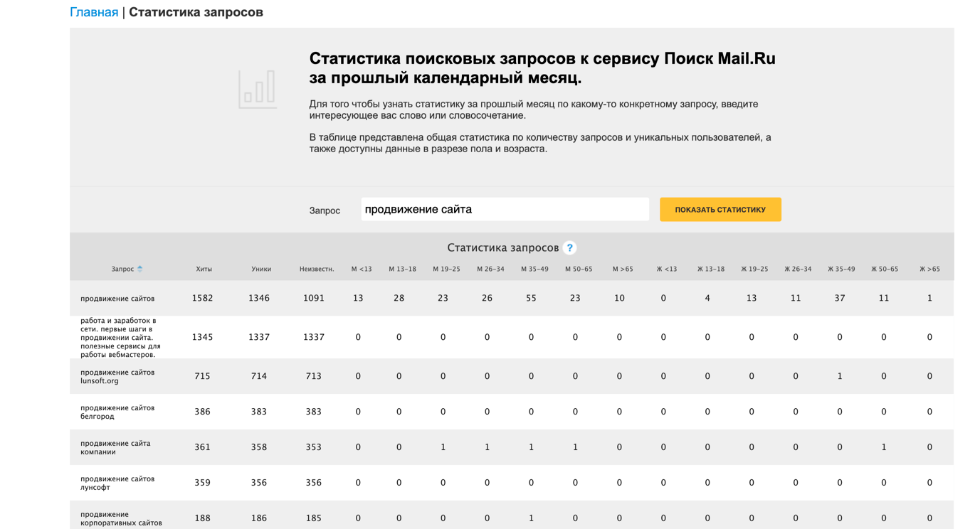Sort by Хиты column header
Viewport: 980px width, 529px height.
pos(204,269)
